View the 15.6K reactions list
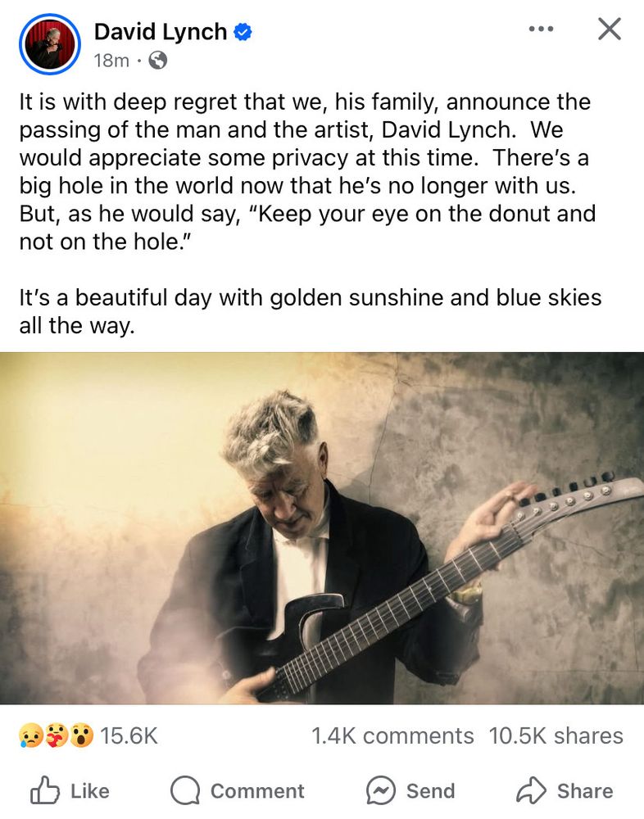Viewport: 644px width, 819px height. (129, 736)
